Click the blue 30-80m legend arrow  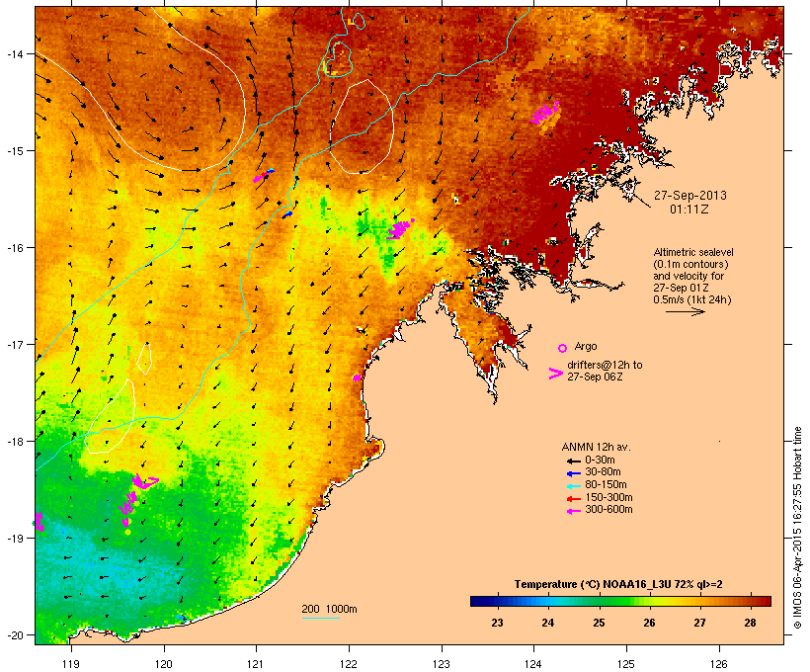(573, 473)
